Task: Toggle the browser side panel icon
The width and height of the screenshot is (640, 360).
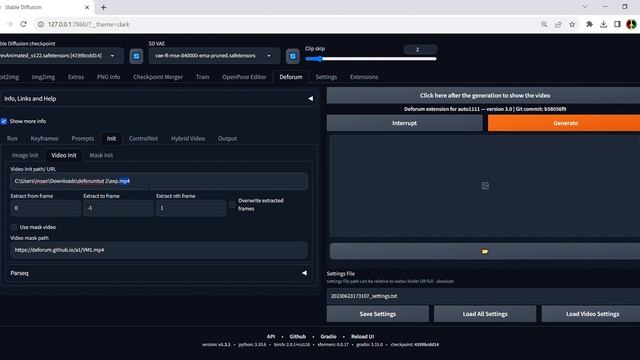Action: 617,24
